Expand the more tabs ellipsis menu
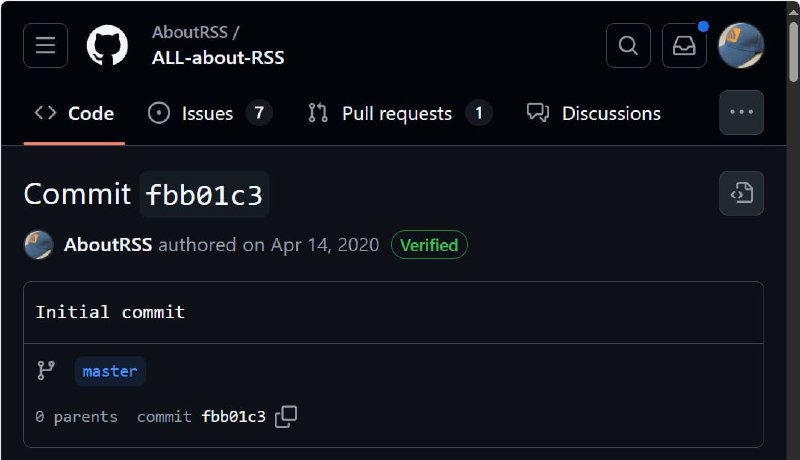This screenshot has width=800, height=460. point(741,113)
